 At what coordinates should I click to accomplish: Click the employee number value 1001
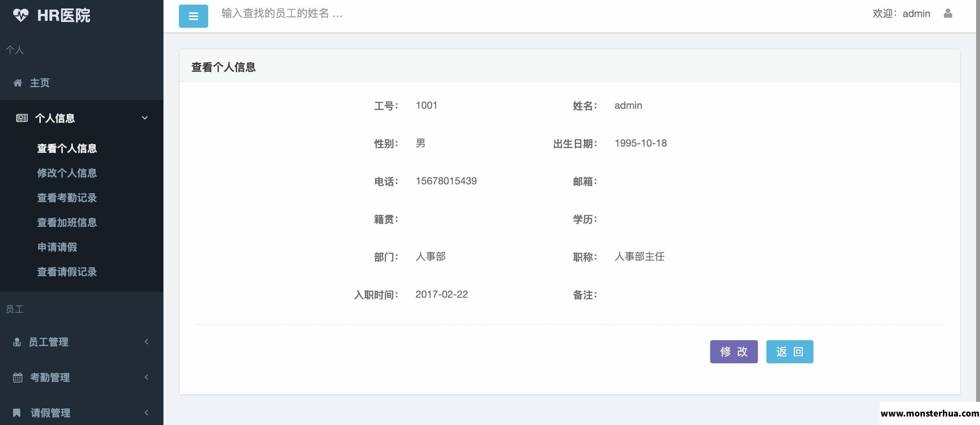(426, 106)
